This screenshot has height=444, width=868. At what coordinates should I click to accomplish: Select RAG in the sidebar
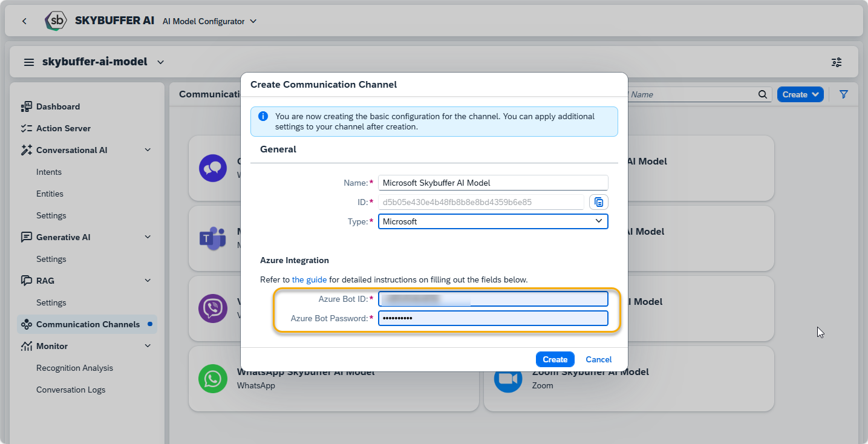(x=45, y=281)
